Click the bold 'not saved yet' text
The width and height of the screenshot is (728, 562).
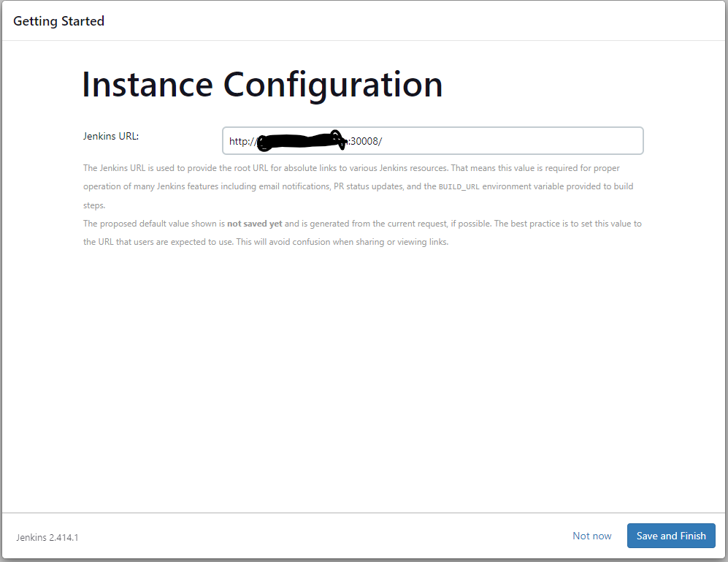click(254, 224)
